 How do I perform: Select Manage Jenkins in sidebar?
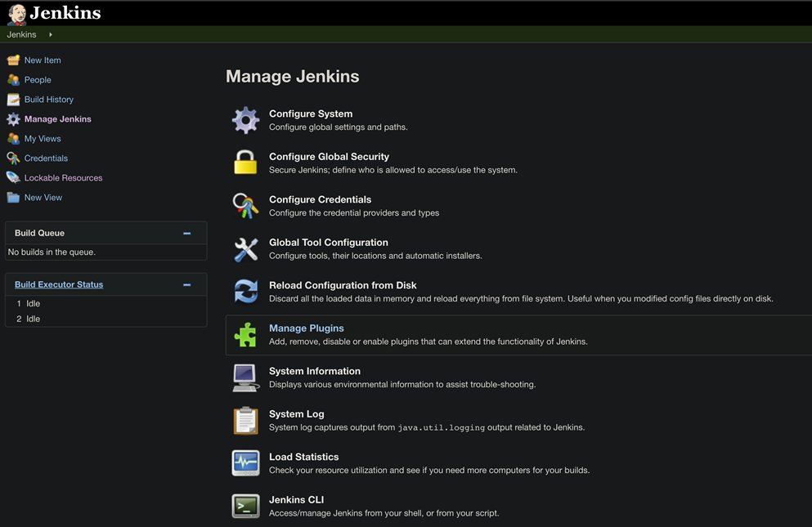[x=57, y=119]
